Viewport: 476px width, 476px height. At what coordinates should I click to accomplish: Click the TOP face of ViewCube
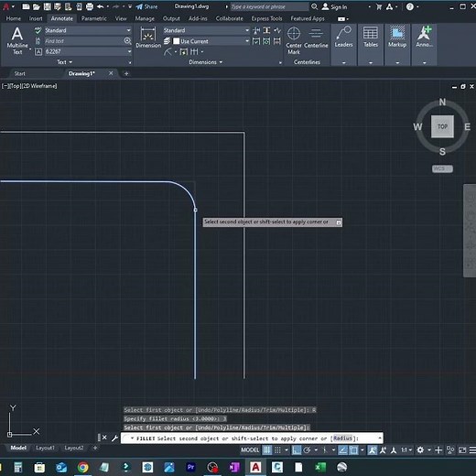(x=442, y=126)
